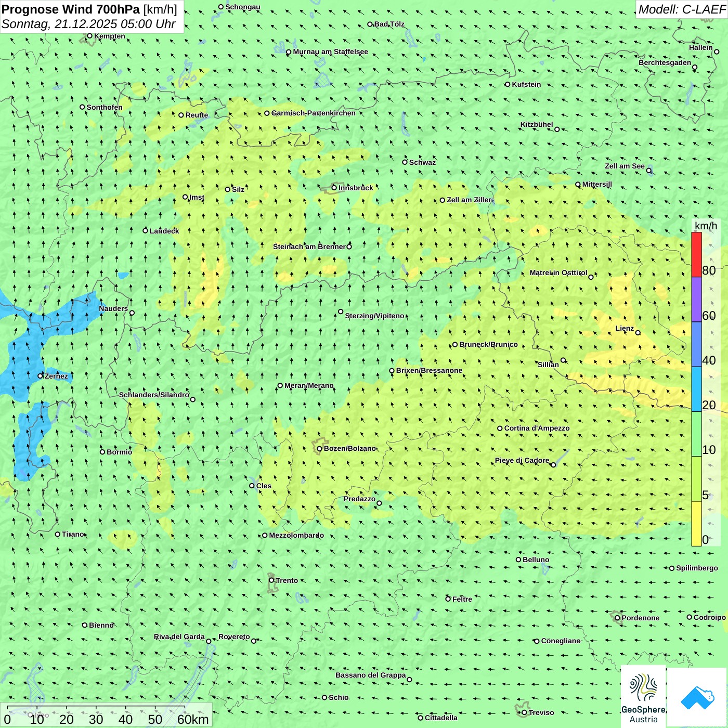Image resolution: width=728 pixels, height=728 pixels.
Task: Click the "Modell: C-LAEF" label
Action: pyautogui.click(x=682, y=9)
